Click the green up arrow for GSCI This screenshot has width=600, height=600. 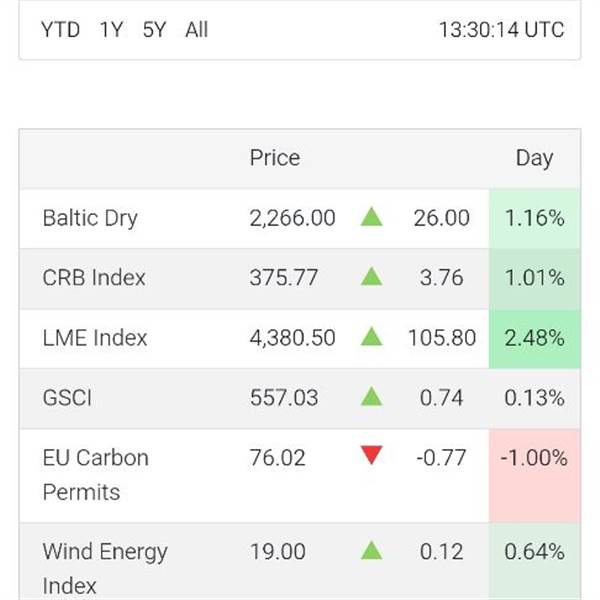click(372, 397)
